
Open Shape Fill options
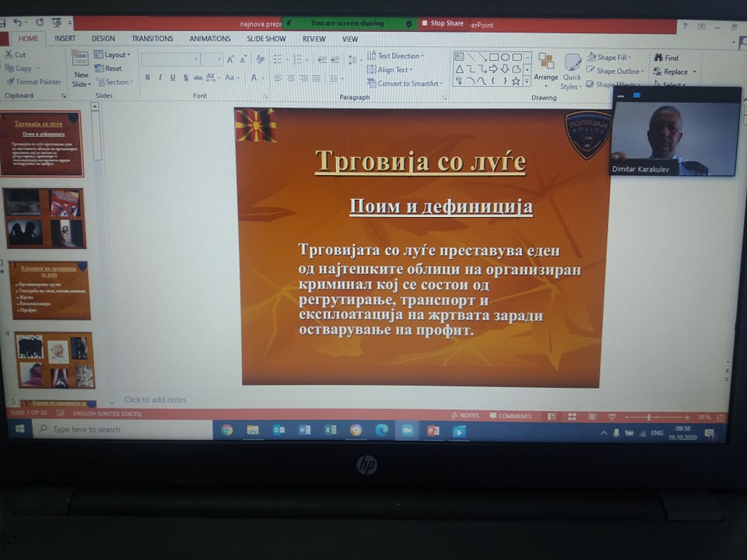pos(608,57)
